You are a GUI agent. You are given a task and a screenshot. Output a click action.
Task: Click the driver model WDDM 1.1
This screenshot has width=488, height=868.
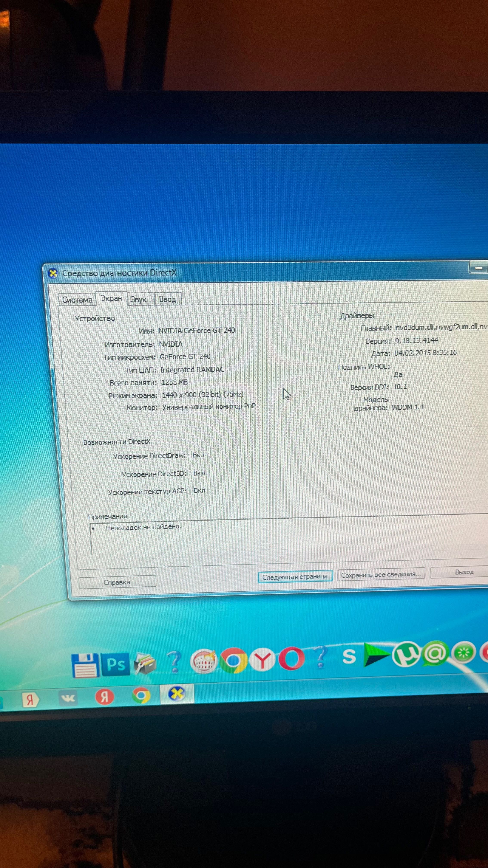pos(408,407)
